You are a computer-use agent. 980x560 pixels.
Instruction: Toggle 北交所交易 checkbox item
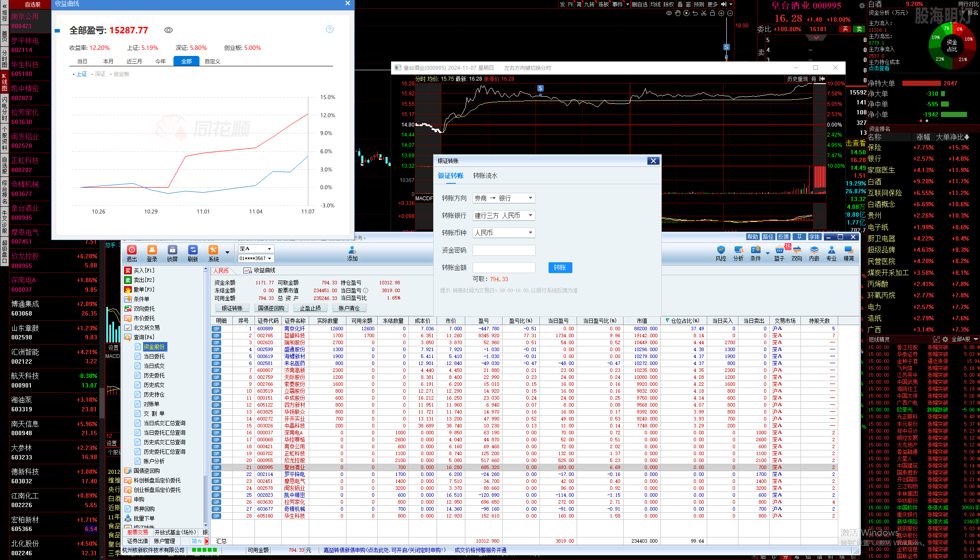coord(128,328)
